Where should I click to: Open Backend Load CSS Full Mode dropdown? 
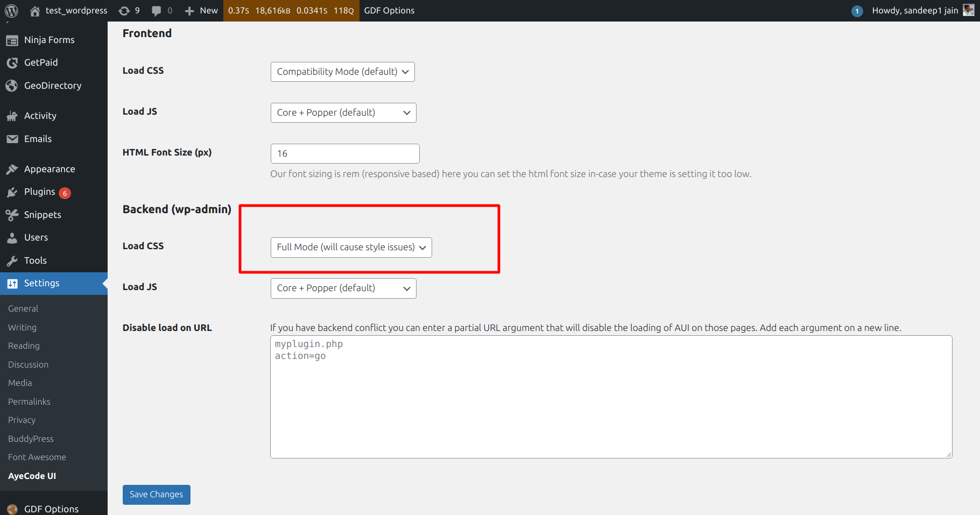pyautogui.click(x=351, y=247)
